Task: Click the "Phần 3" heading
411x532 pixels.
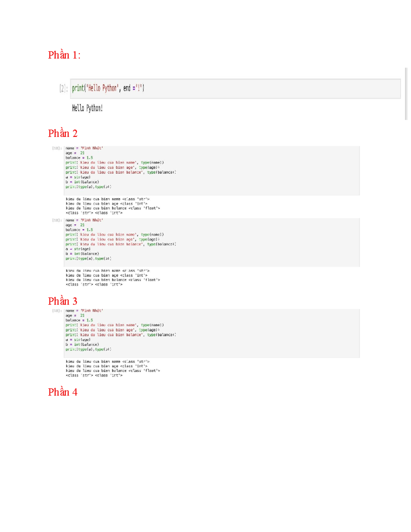Action: coord(63,301)
